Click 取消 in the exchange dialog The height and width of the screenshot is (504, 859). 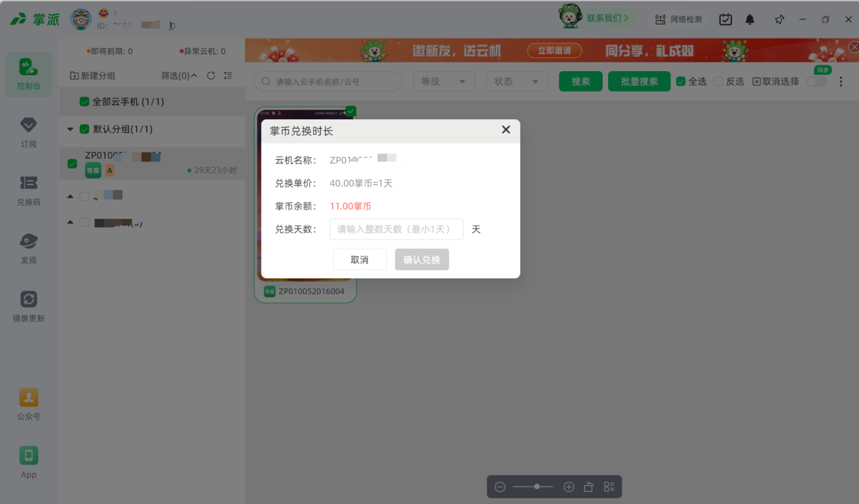359,259
